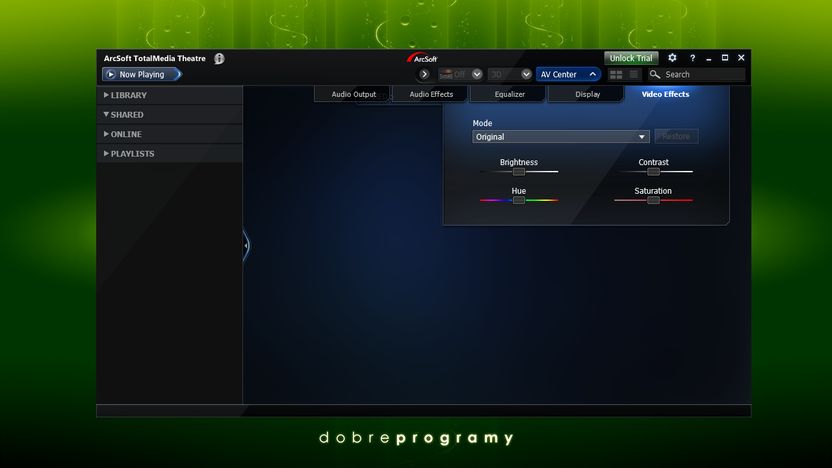This screenshot has width=832, height=468.
Task: Open the Sim3D Off dropdown arrow
Action: tap(476, 74)
